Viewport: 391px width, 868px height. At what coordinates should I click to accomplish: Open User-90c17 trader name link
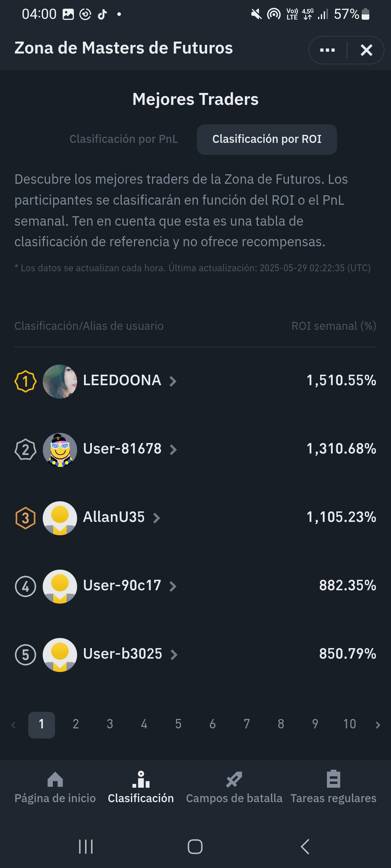click(122, 586)
